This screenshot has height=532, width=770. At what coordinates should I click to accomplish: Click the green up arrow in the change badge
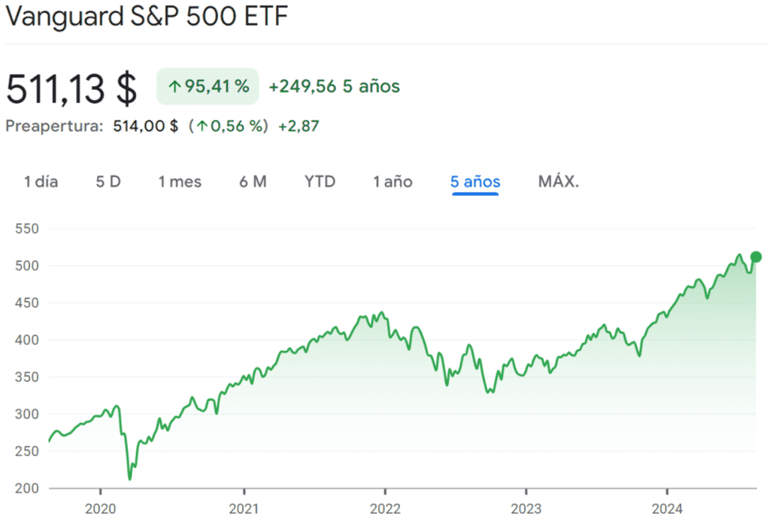point(174,86)
